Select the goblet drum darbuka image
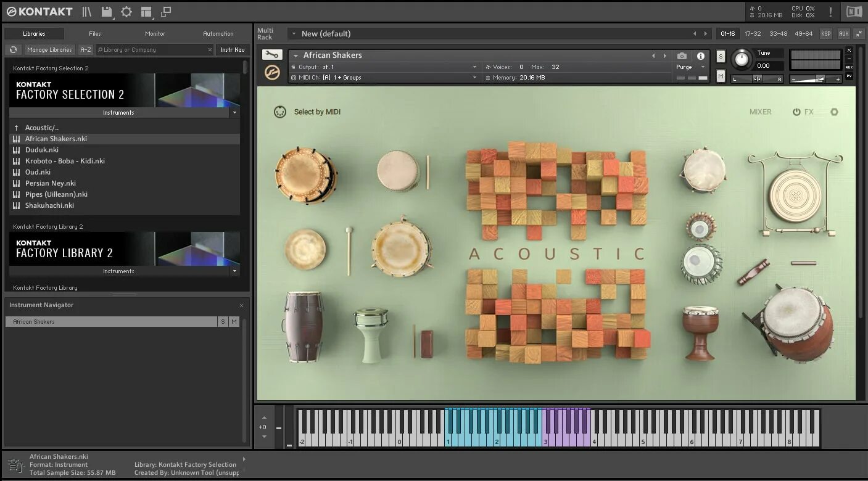Viewport: 868px width, 481px height. pos(371,335)
